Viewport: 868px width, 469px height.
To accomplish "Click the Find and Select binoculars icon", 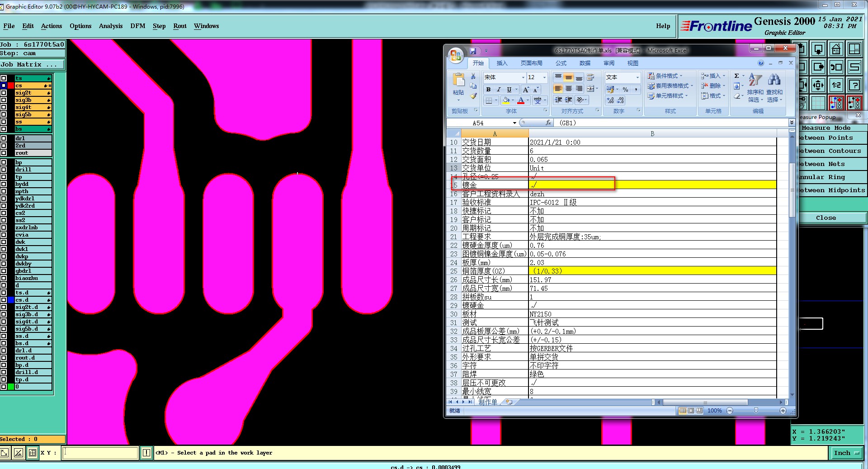I will pyautogui.click(x=774, y=80).
